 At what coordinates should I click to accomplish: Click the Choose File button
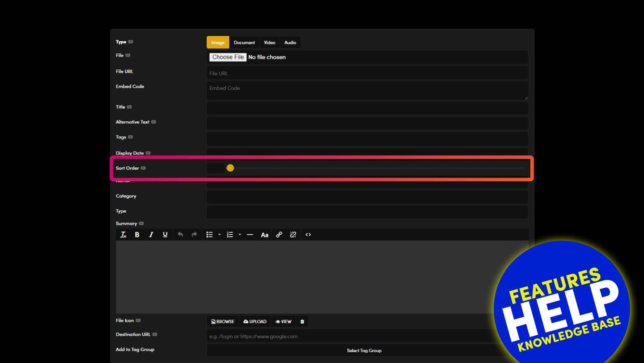point(228,57)
